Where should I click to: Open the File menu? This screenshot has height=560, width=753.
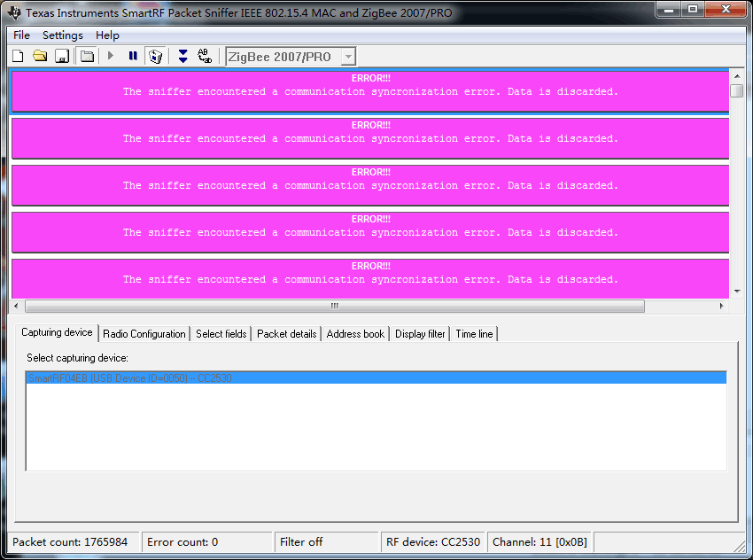point(21,35)
